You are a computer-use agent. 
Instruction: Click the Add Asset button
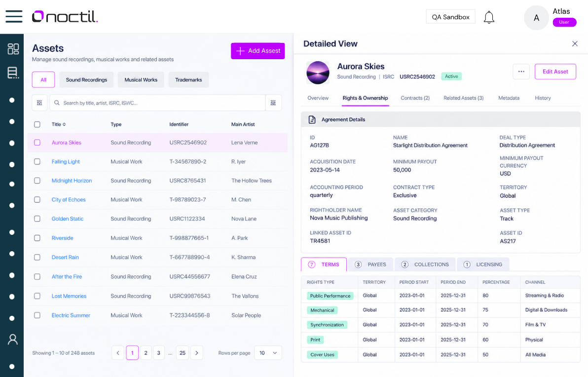257,51
